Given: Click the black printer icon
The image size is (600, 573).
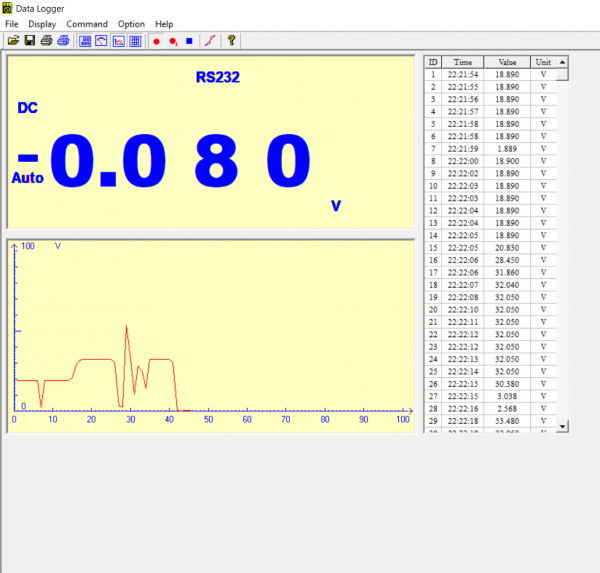Looking at the screenshot, I should tap(47, 41).
